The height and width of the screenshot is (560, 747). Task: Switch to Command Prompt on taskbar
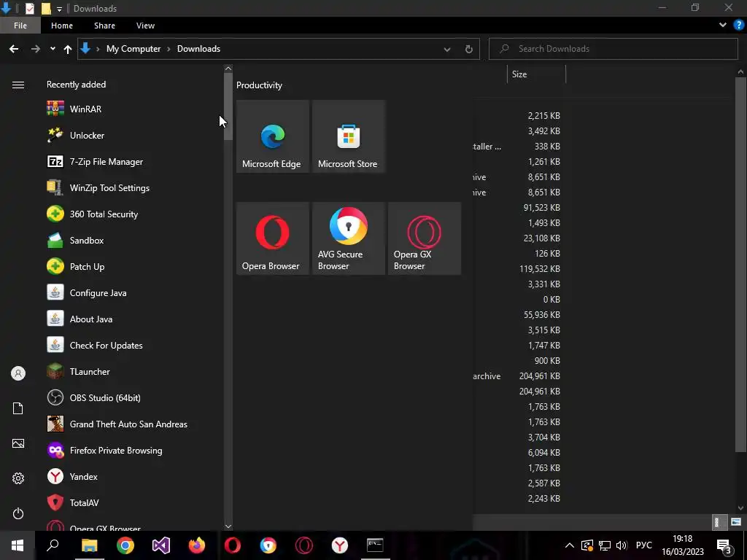coord(376,545)
